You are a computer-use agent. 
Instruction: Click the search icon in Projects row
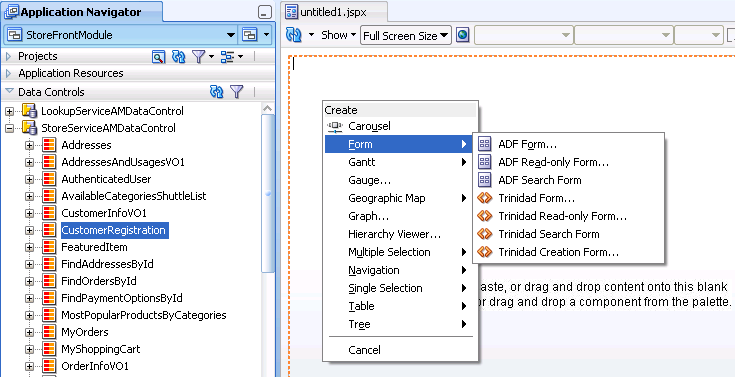[159, 57]
